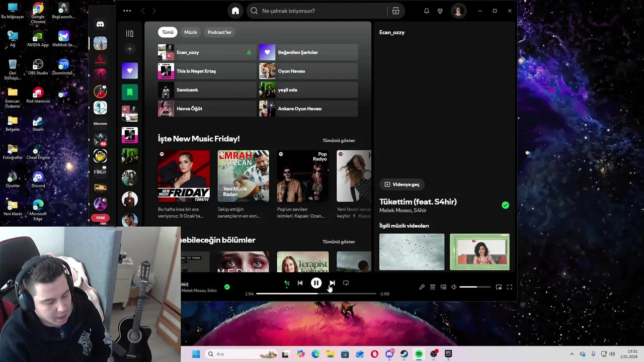Open Liked Songs in the library sidebar
The width and height of the screenshot is (644, 362).
point(130,71)
